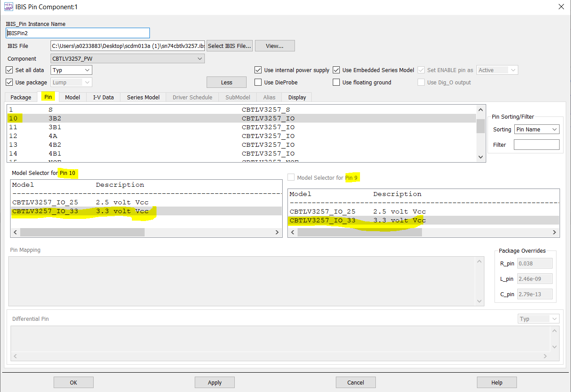Click the Apply button
The height and width of the screenshot is (392, 571).
(x=215, y=382)
